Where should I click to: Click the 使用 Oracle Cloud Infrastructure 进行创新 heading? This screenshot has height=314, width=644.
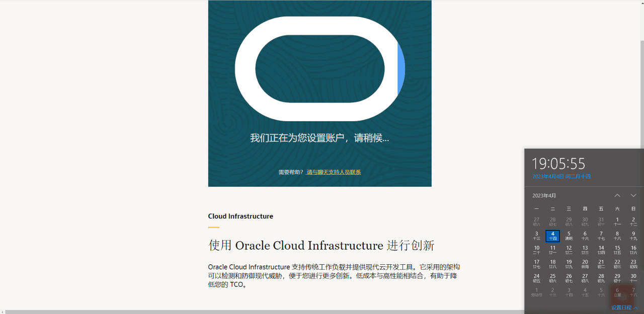click(321, 245)
